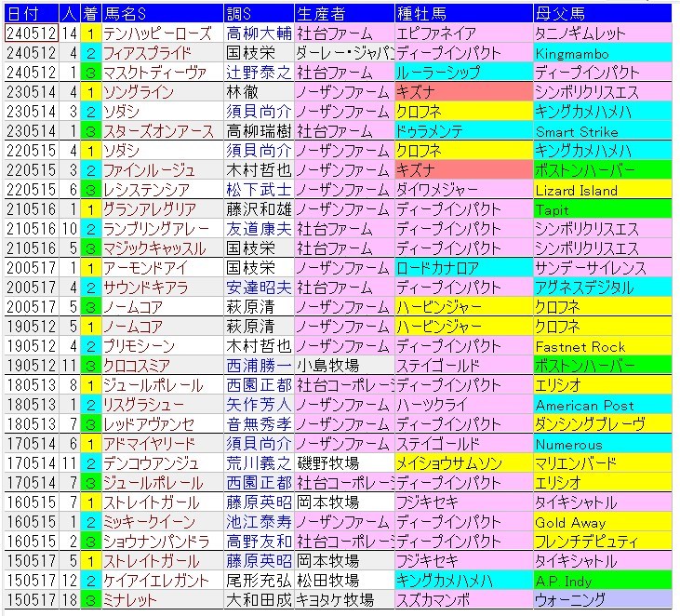Click trainer 西浦勝一
Viewport: 680px width, 616px height.
point(259,366)
